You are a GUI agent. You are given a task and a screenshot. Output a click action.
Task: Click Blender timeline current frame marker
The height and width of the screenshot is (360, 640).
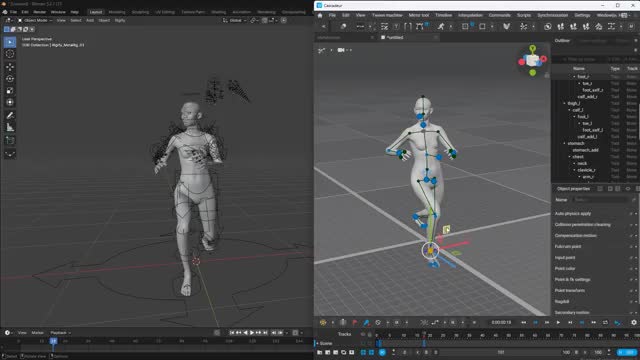click(x=53, y=341)
